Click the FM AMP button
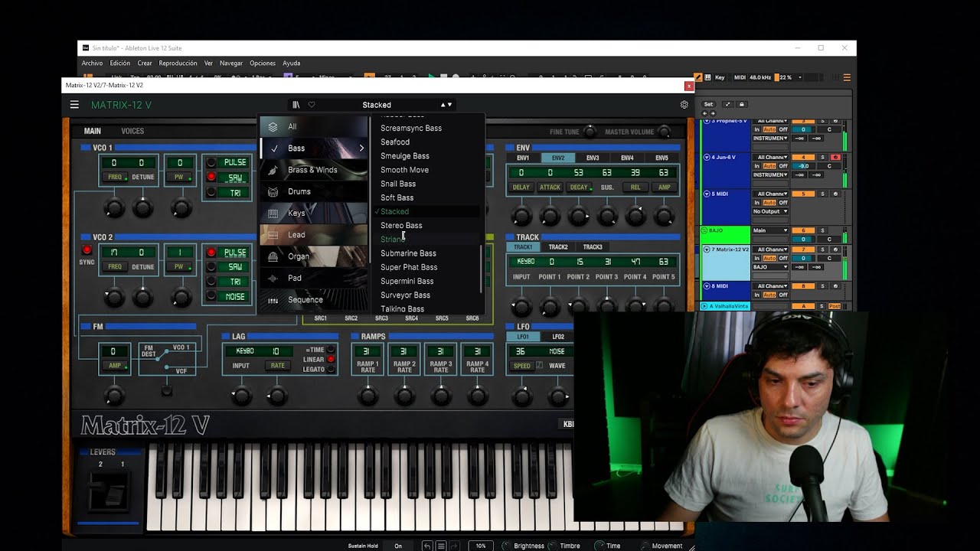 point(113,366)
